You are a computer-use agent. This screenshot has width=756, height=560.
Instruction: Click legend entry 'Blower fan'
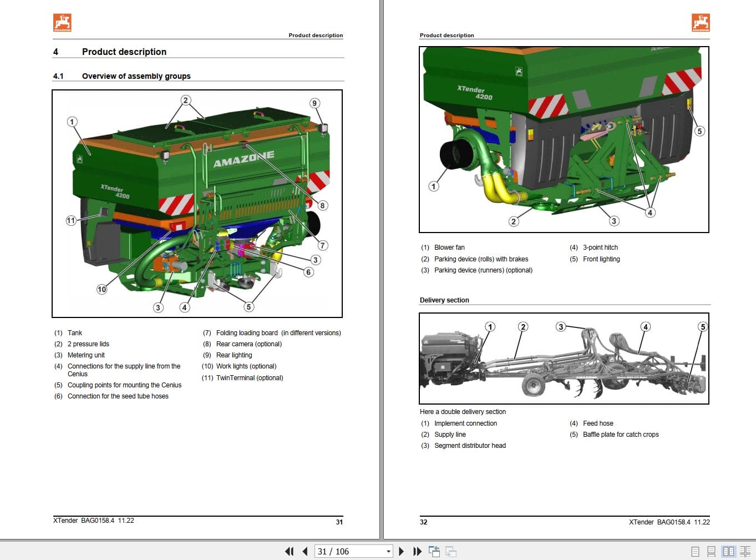(449, 248)
